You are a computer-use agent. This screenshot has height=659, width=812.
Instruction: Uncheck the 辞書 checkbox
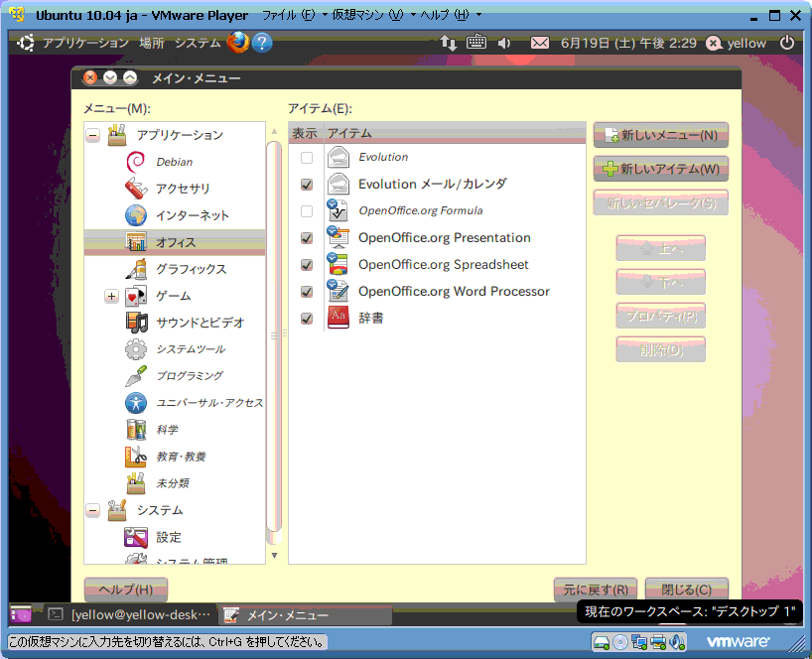coord(307,319)
